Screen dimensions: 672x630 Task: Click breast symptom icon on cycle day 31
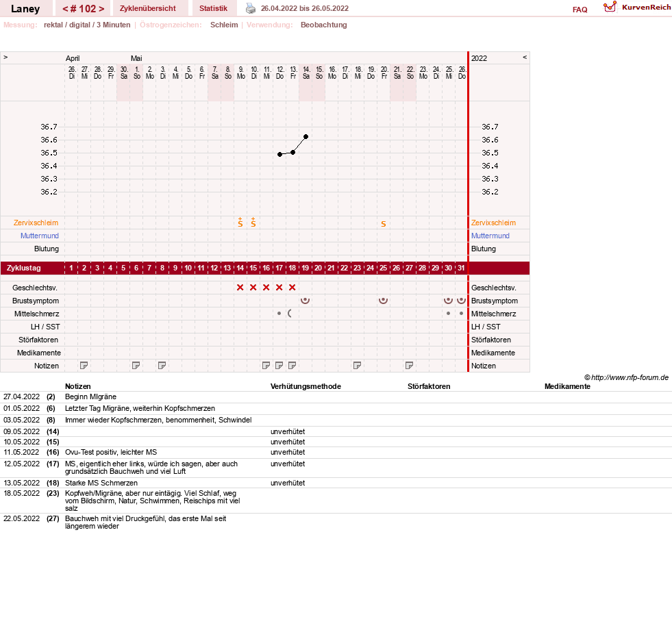point(461,301)
